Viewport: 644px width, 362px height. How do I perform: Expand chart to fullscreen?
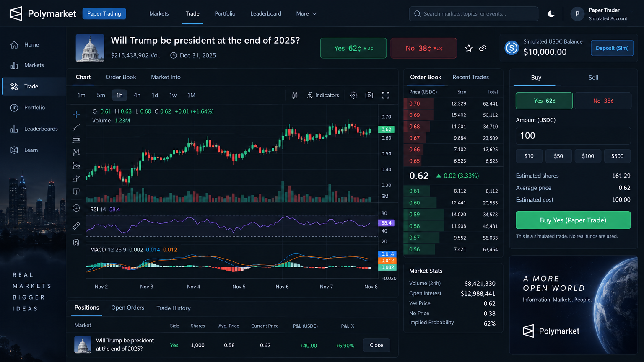[x=385, y=95]
